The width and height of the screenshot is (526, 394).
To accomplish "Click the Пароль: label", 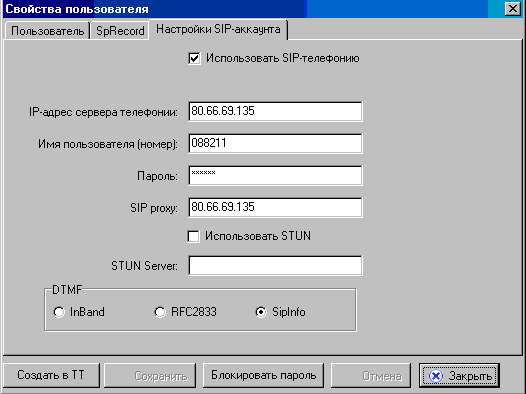I will [x=157, y=176].
